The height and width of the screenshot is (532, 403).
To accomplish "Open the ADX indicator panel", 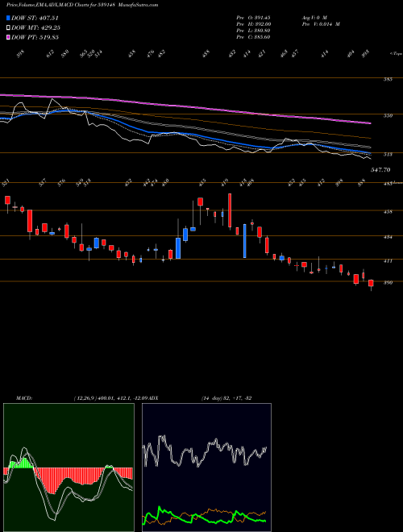I will [206, 468].
